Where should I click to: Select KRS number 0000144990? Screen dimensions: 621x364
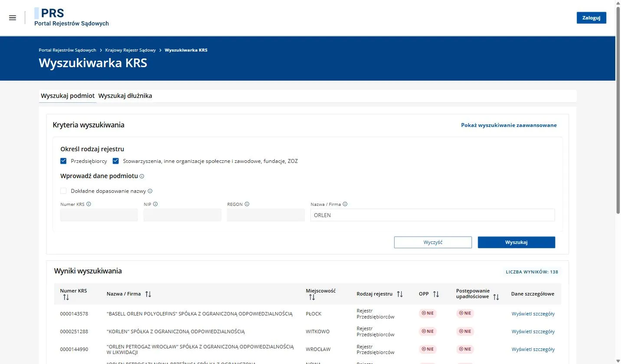tap(74, 349)
